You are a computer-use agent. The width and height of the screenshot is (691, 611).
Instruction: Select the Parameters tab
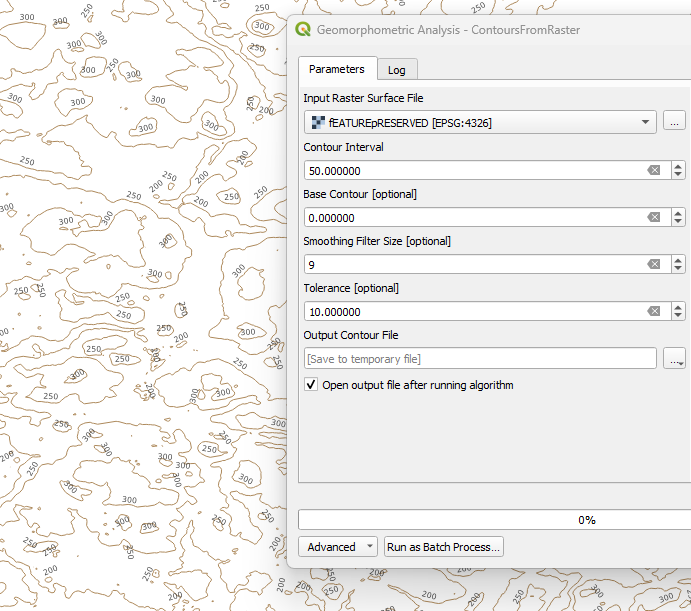point(336,69)
